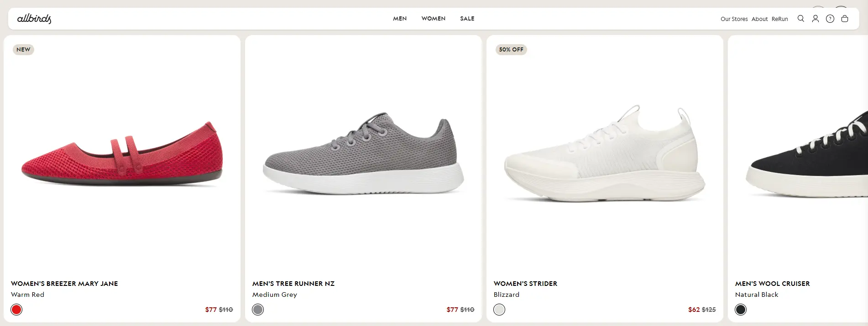Screen dimensions: 868x326
Task: Open the WOMEN menu
Action: point(433,19)
